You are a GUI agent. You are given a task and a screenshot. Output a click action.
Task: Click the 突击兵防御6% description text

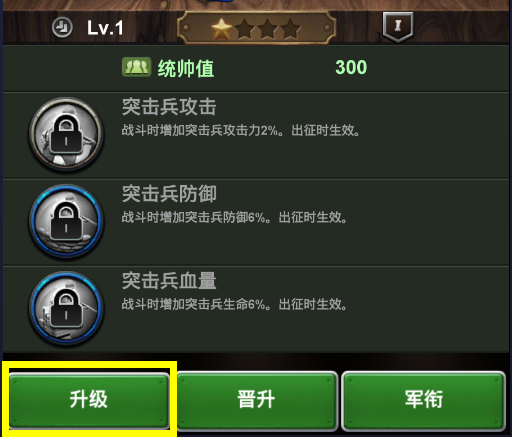(x=234, y=218)
